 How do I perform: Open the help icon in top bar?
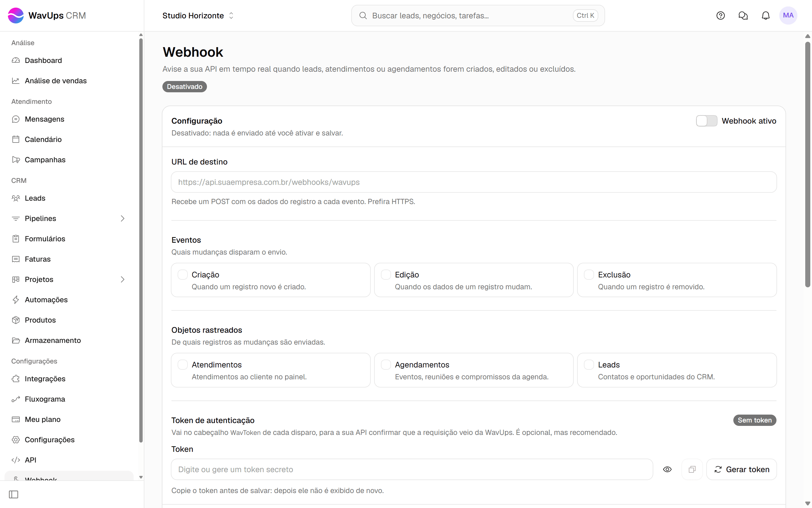(x=720, y=16)
